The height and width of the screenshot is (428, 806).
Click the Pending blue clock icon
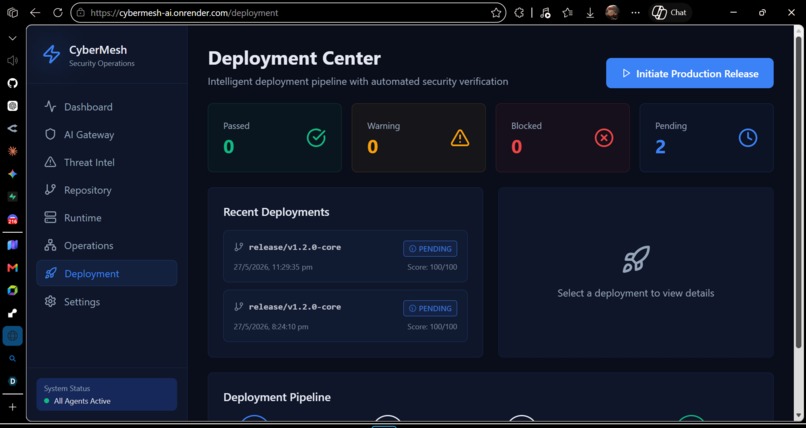[748, 138]
